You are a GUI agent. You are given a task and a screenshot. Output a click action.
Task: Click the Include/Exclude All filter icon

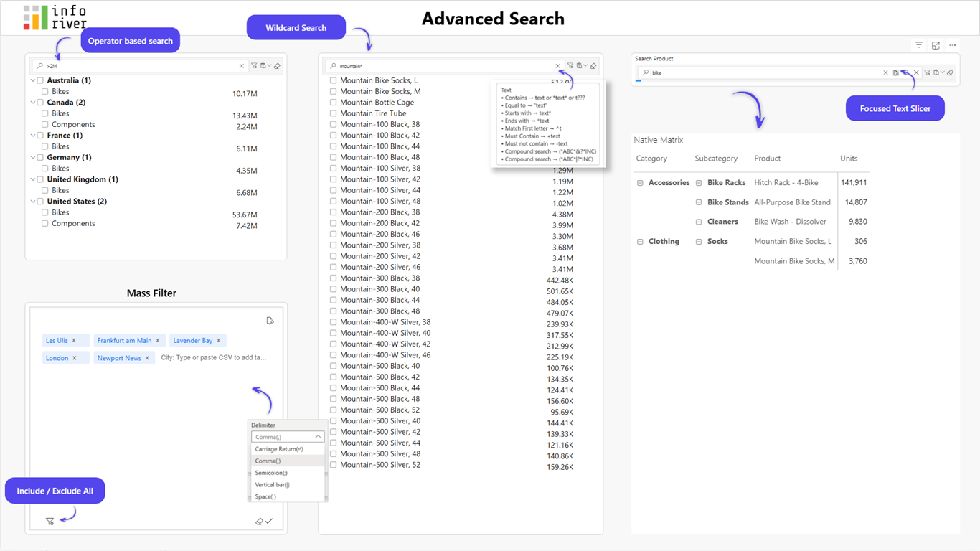pyautogui.click(x=50, y=522)
